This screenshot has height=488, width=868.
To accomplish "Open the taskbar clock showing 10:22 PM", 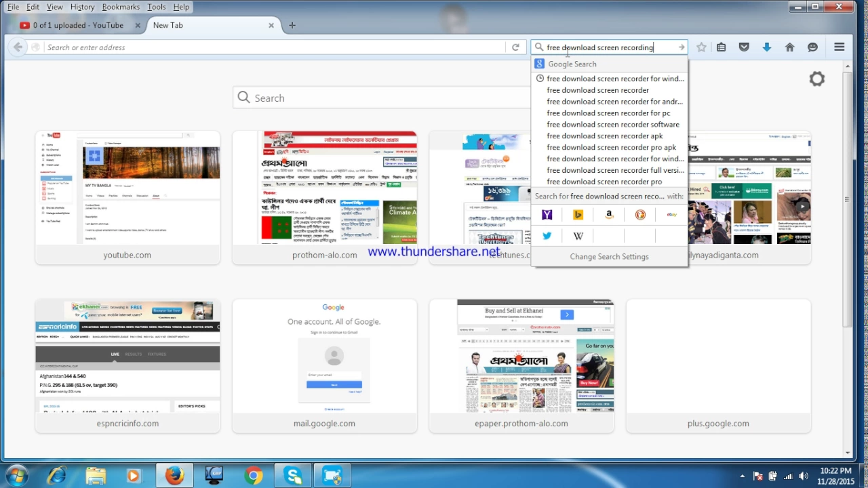I will (x=835, y=476).
